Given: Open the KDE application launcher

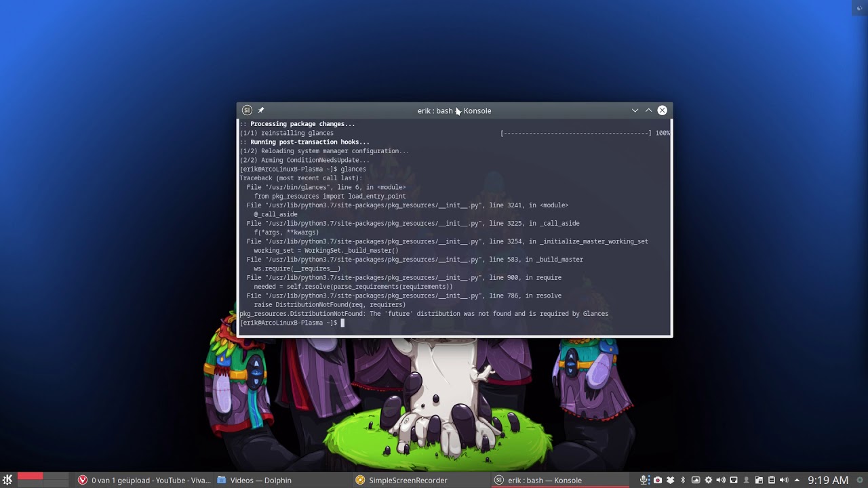Looking at the screenshot, I should point(7,480).
